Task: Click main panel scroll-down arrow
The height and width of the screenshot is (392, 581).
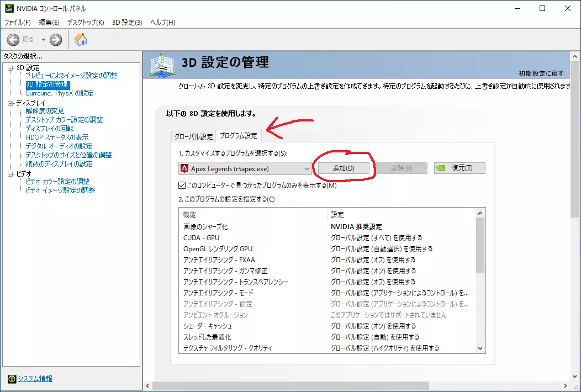Action: coord(575,377)
